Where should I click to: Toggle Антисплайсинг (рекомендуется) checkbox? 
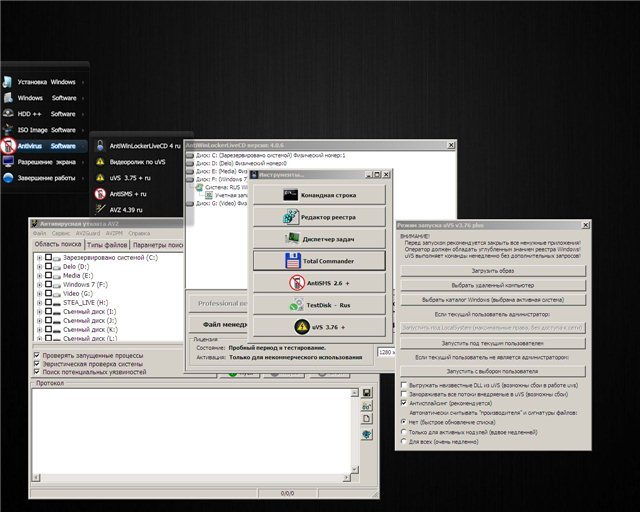pyautogui.click(x=403, y=403)
